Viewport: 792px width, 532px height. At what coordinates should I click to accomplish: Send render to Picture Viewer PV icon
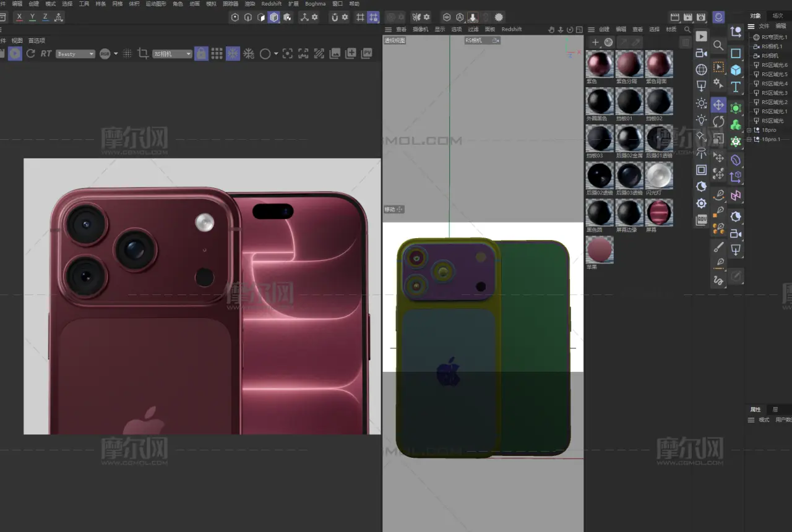[x=367, y=54]
